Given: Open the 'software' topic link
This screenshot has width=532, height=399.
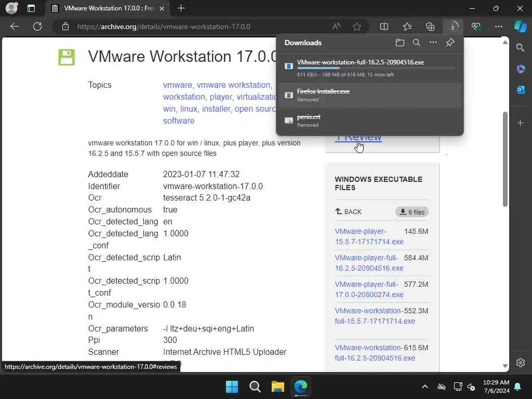Looking at the screenshot, I should (x=179, y=121).
